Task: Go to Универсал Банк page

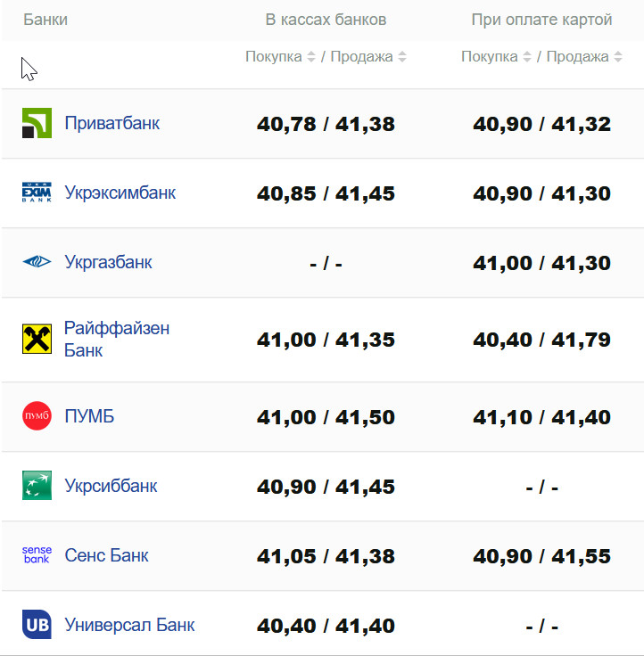Action: (129, 625)
